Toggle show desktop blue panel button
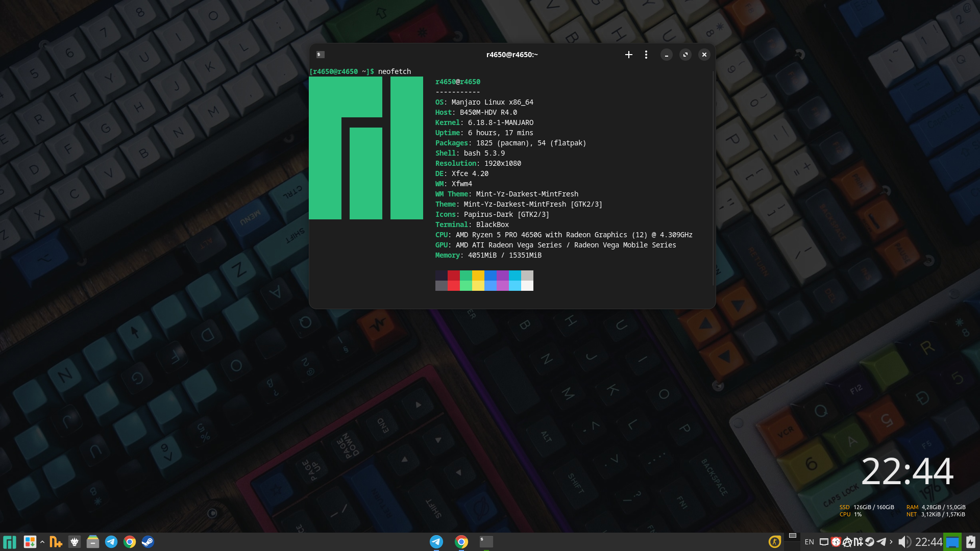The image size is (980, 551). pyautogui.click(x=952, y=542)
